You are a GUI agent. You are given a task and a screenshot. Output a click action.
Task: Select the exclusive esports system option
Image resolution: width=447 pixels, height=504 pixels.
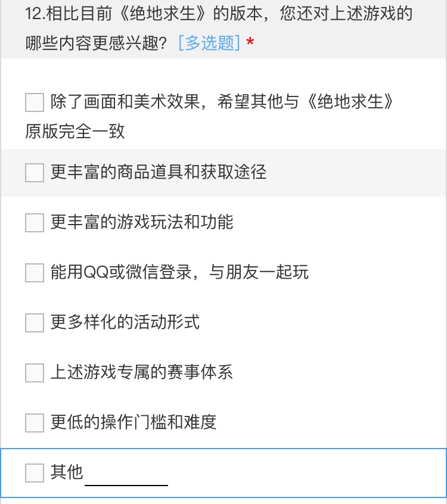[x=34, y=373]
